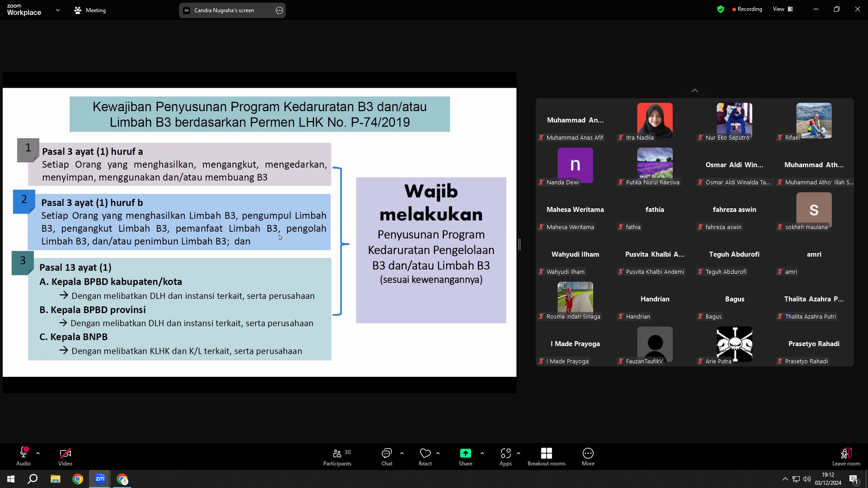Click the panel divider handle beside shared screen
Screen dimensions: 868x488
(x=519, y=244)
